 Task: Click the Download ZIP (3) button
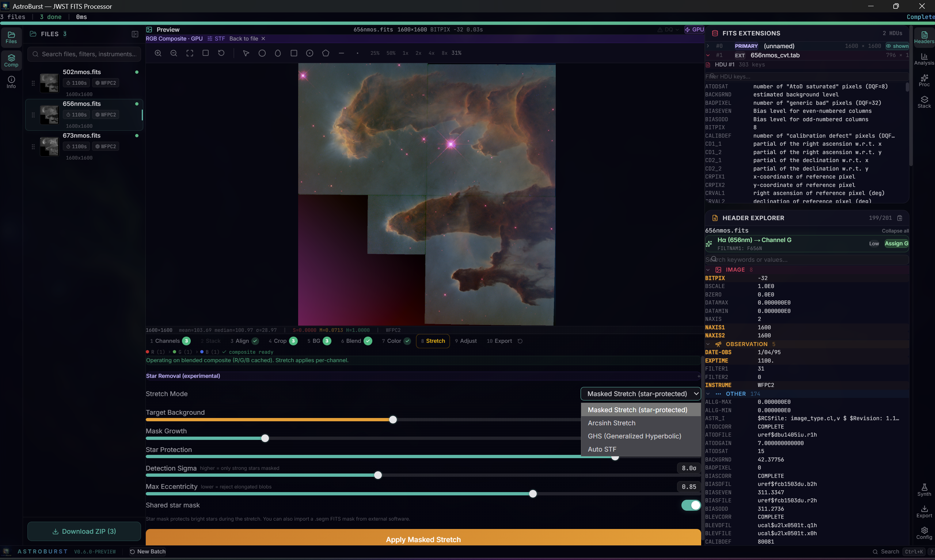(x=84, y=531)
